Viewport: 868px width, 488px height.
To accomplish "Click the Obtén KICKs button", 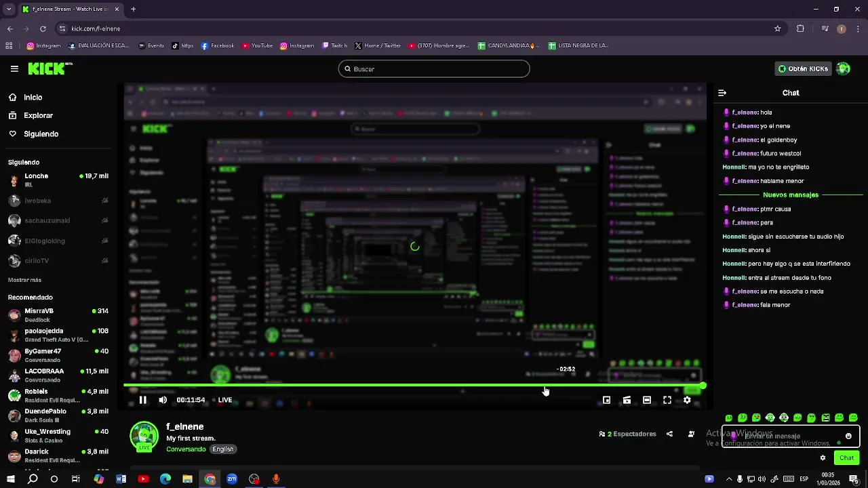I will [803, 68].
